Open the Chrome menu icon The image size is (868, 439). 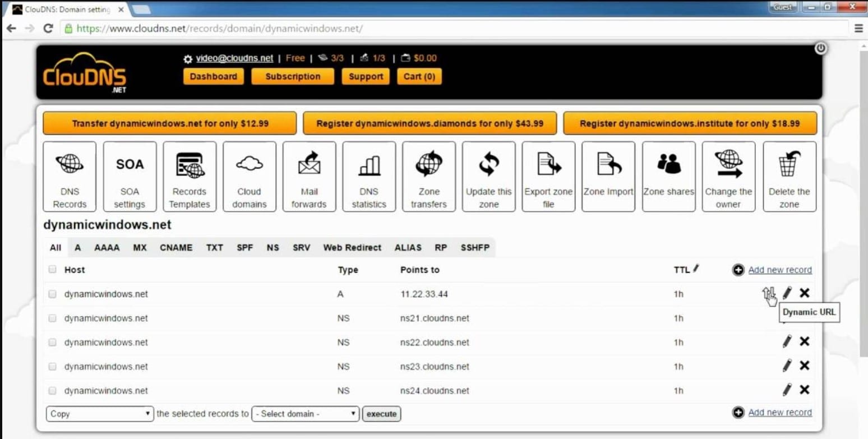coord(858,29)
